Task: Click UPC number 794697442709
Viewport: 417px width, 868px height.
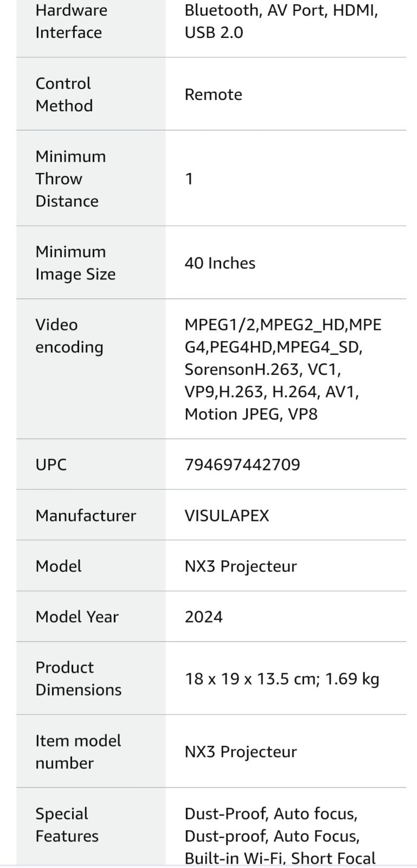Action: (x=242, y=465)
